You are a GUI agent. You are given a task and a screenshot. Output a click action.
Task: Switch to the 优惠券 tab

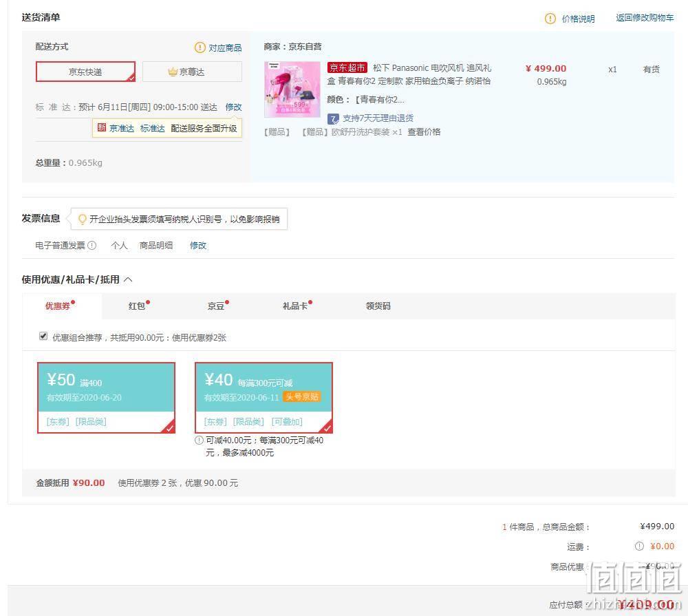(x=62, y=306)
